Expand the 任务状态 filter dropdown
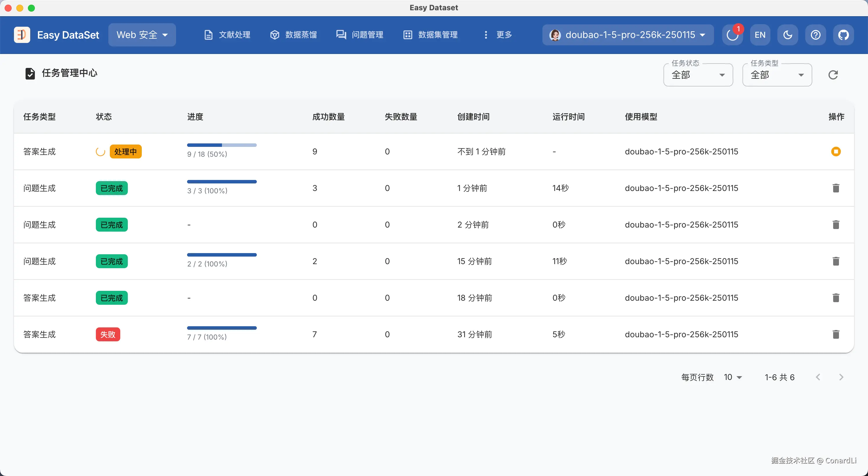 (x=698, y=75)
